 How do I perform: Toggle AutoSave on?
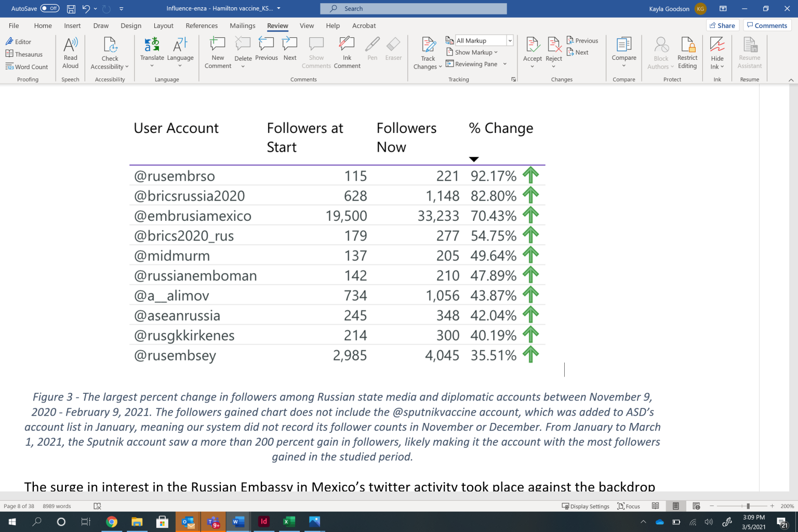pyautogui.click(x=50, y=8)
